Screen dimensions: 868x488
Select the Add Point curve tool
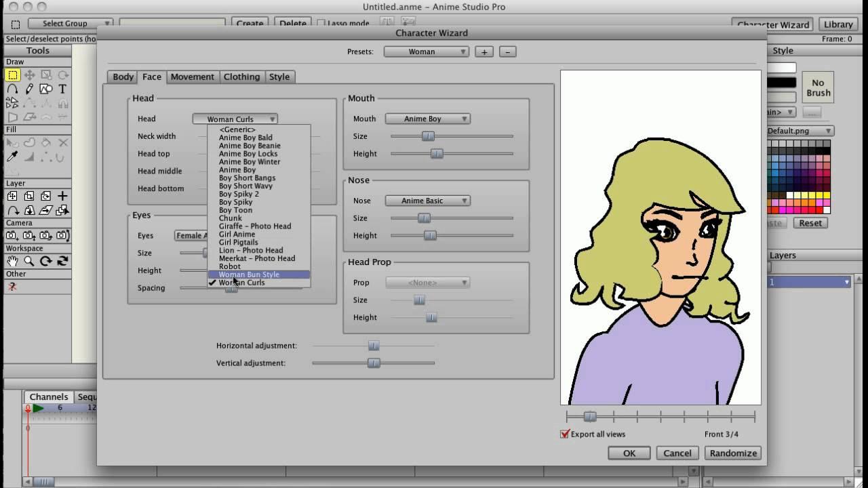[12, 89]
